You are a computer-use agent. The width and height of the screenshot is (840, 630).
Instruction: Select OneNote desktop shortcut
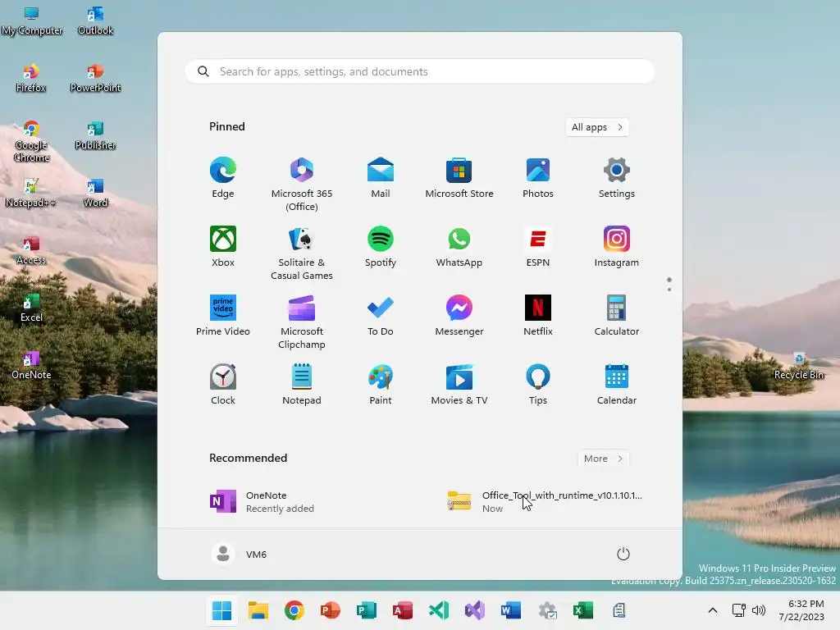point(31,365)
